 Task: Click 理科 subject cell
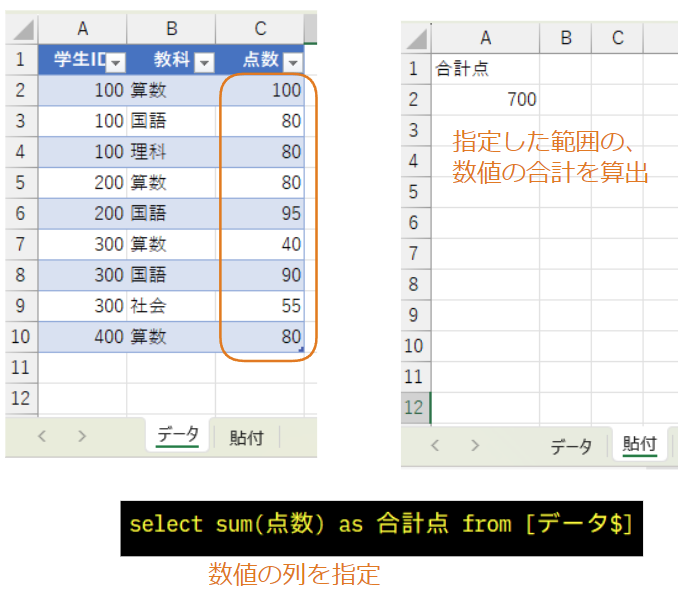point(171,152)
